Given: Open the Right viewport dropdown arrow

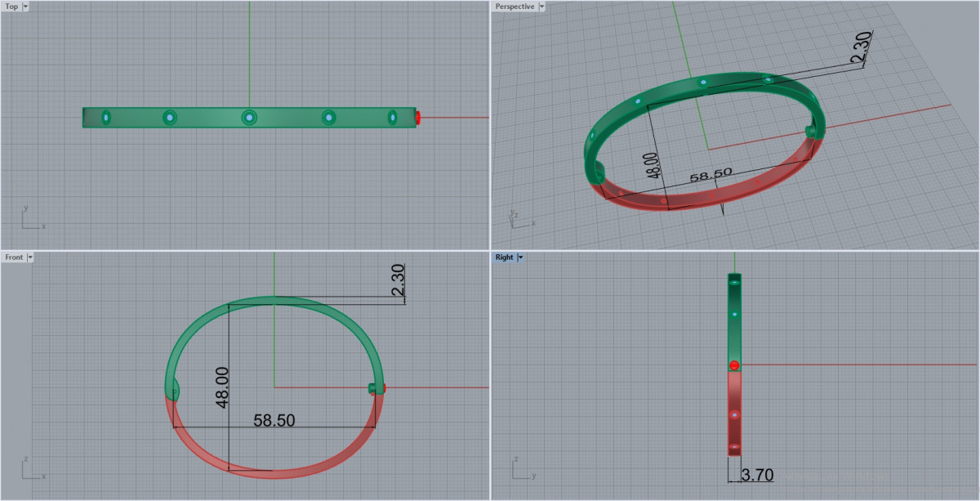Looking at the screenshot, I should click(x=520, y=257).
